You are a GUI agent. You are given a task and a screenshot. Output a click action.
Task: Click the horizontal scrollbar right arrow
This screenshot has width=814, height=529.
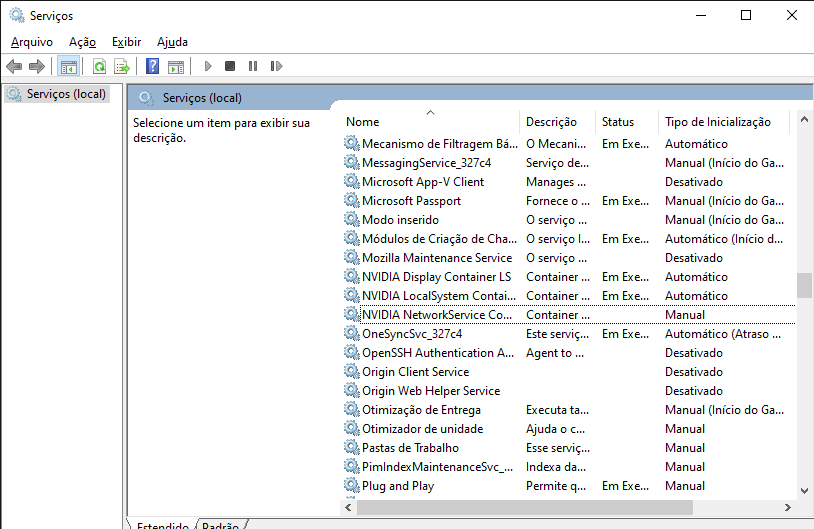click(788, 507)
